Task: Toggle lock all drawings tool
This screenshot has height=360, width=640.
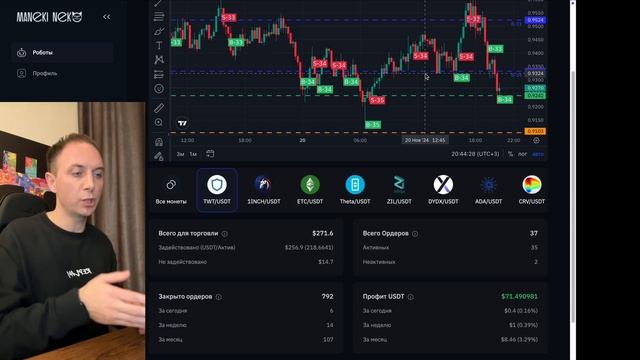Action: click(159, 156)
